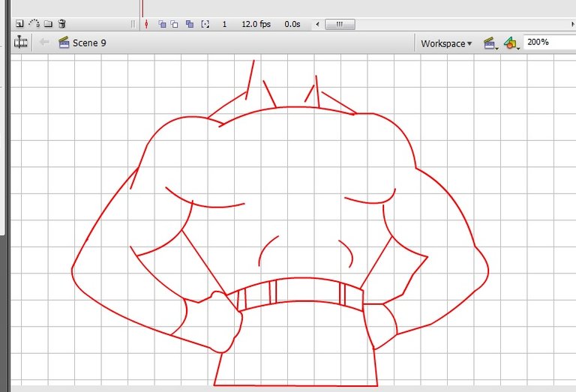Click the current frame number 1
The height and width of the screenshot is (392, 576).
tap(224, 25)
